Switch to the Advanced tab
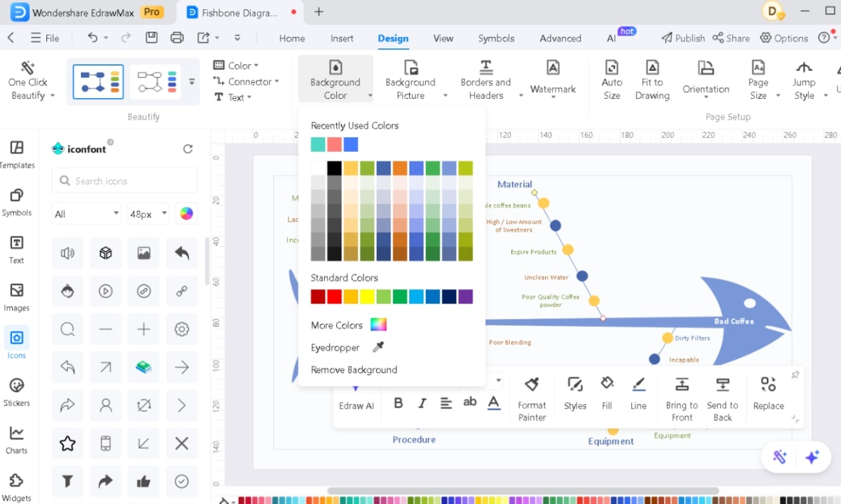Image resolution: width=841 pixels, height=504 pixels. pos(560,38)
